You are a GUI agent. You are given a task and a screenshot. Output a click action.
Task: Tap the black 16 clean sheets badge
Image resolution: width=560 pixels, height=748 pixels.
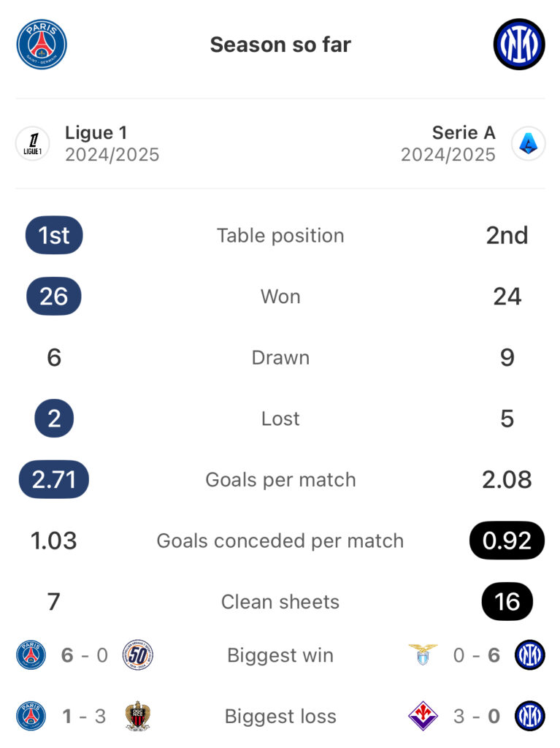pyautogui.click(x=507, y=602)
